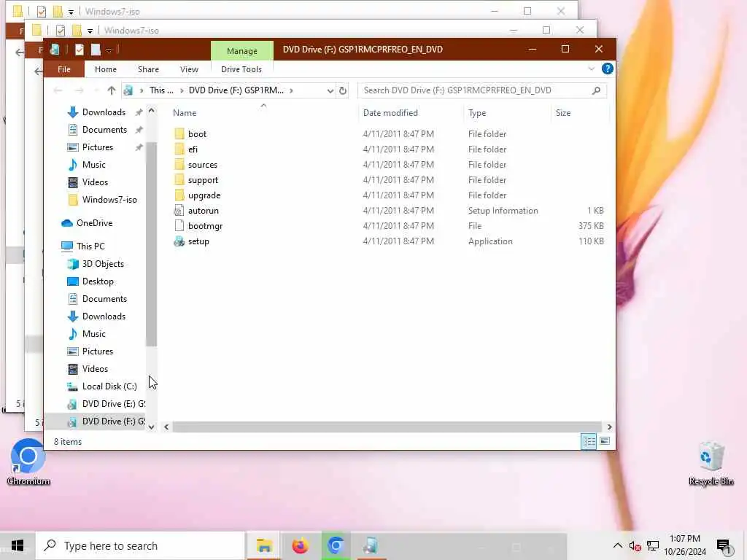Click horizontal scrollbar right arrow
The image size is (747, 560).
click(x=609, y=427)
